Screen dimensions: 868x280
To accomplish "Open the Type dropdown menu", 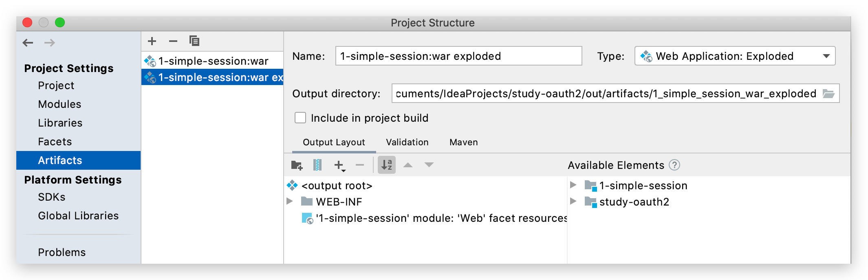I will pos(735,56).
